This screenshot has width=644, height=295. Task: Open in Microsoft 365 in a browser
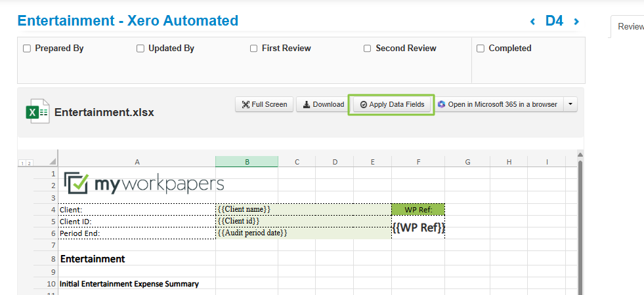[497, 104]
